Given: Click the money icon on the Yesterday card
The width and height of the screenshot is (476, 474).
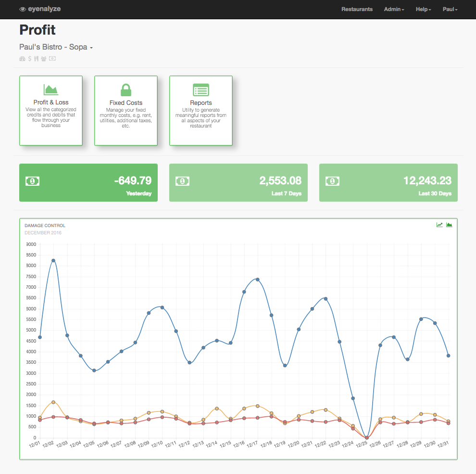Looking at the screenshot, I should click(x=32, y=181).
